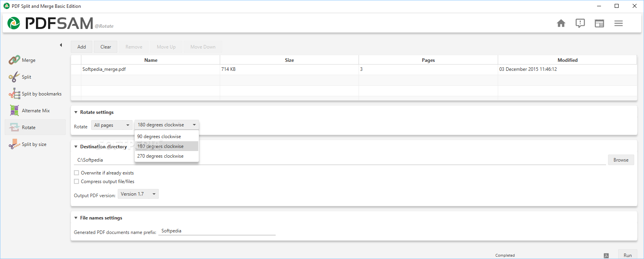The image size is (644, 259).
Task: Open the Output PDF version dropdown
Action: pyautogui.click(x=138, y=194)
